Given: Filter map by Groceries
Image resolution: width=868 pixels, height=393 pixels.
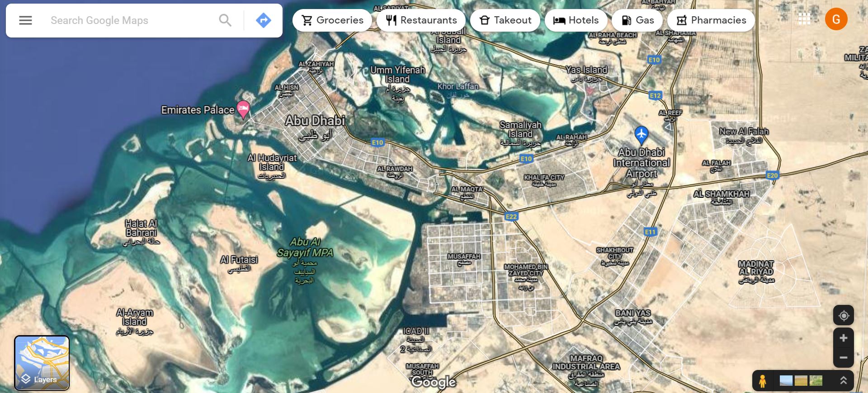Looking at the screenshot, I should [x=332, y=20].
